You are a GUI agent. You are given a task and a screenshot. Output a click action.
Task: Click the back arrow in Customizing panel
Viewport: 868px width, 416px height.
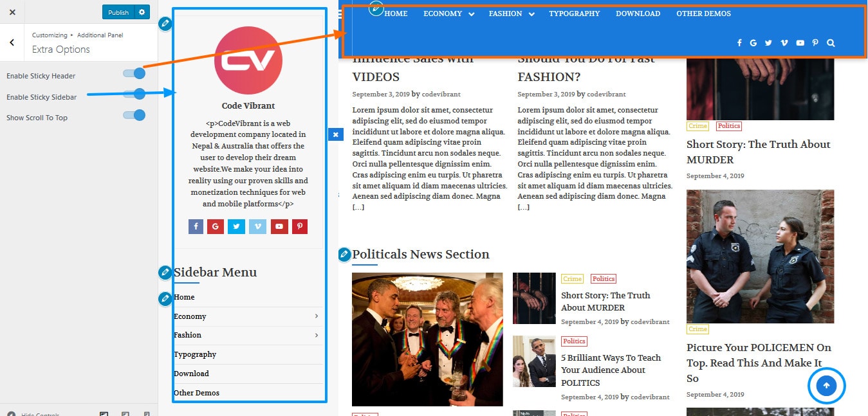(12, 42)
